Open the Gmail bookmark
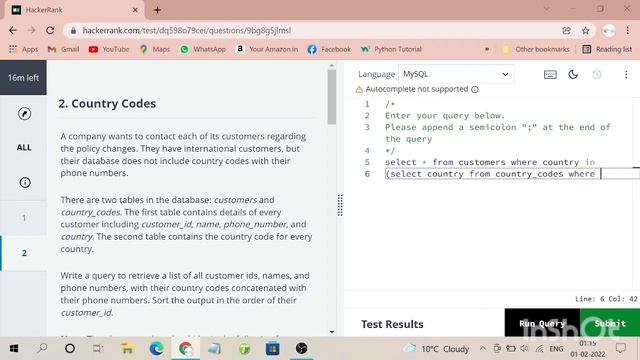640x360 pixels. [x=63, y=49]
